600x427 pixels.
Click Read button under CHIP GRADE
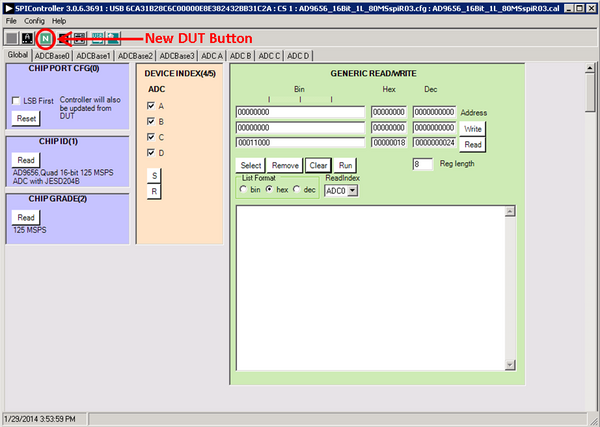[x=26, y=217]
